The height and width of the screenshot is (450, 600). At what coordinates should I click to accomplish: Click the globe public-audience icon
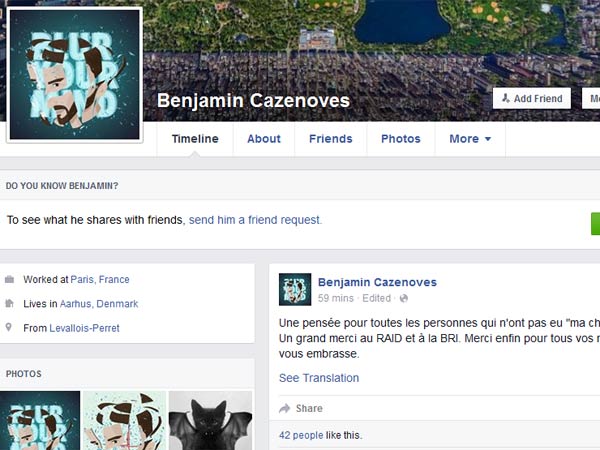pyautogui.click(x=404, y=298)
